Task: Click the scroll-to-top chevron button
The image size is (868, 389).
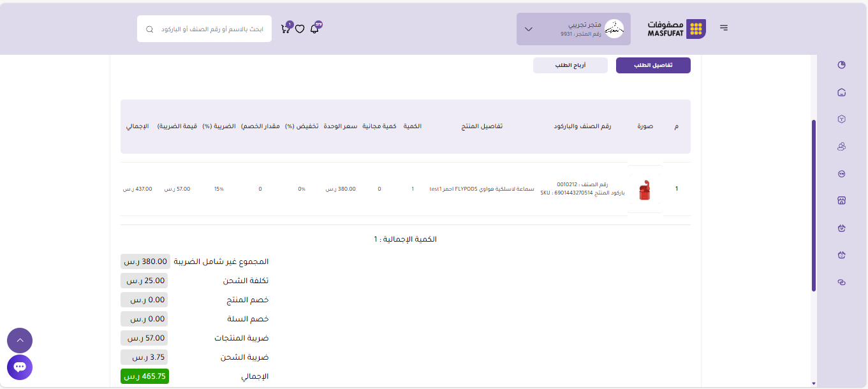Action: click(x=20, y=341)
